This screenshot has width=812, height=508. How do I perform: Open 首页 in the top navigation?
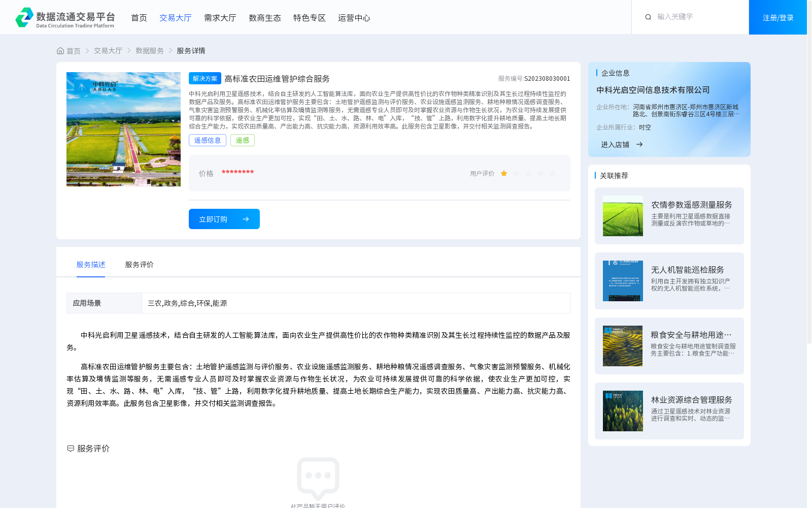[x=139, y=18]
